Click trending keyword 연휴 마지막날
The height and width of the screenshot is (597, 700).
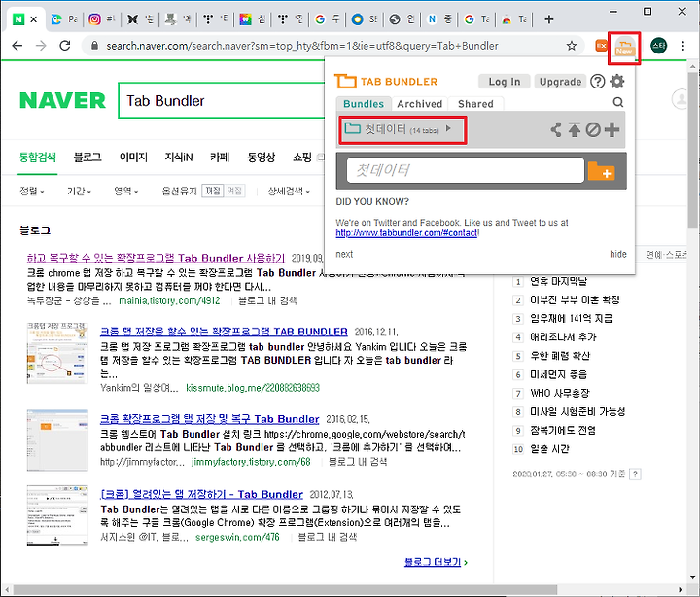[x=558, y=281]
